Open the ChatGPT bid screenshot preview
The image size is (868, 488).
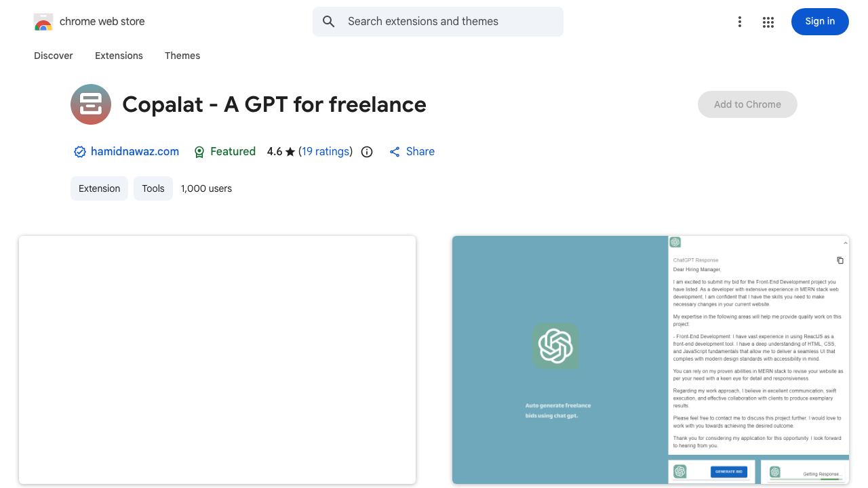coord(650,360)
